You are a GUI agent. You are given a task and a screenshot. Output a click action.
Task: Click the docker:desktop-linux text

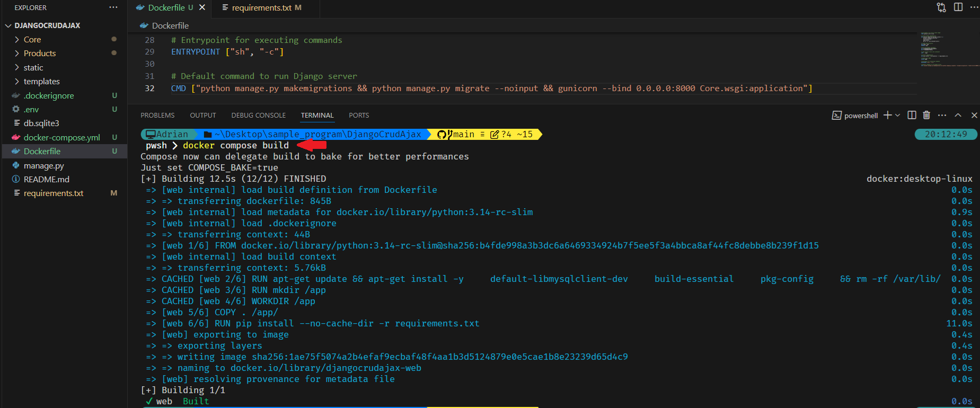(x=920, y=179)
